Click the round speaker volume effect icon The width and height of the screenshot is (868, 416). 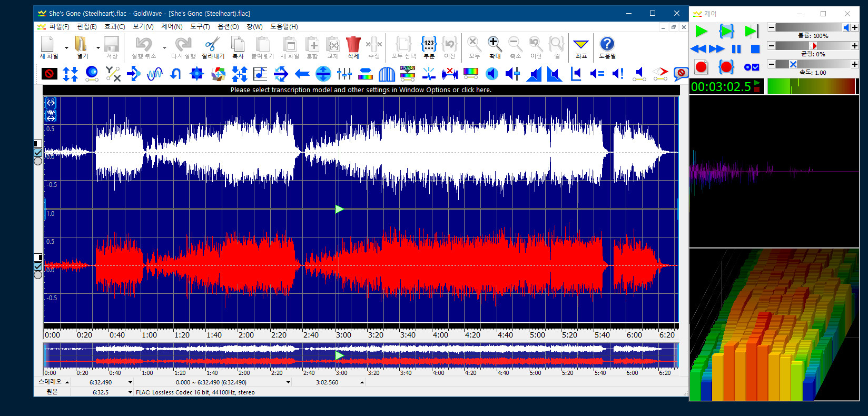coord(491,74)
